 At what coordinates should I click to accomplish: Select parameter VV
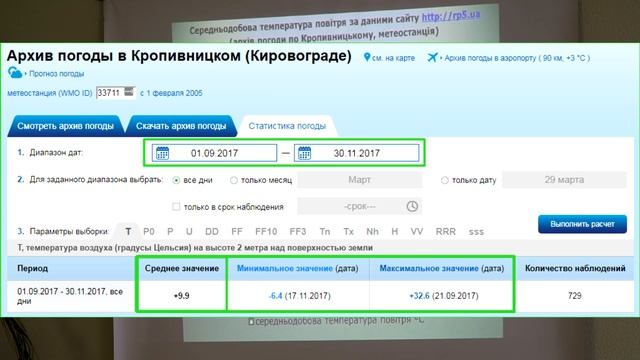click(417, 231)
